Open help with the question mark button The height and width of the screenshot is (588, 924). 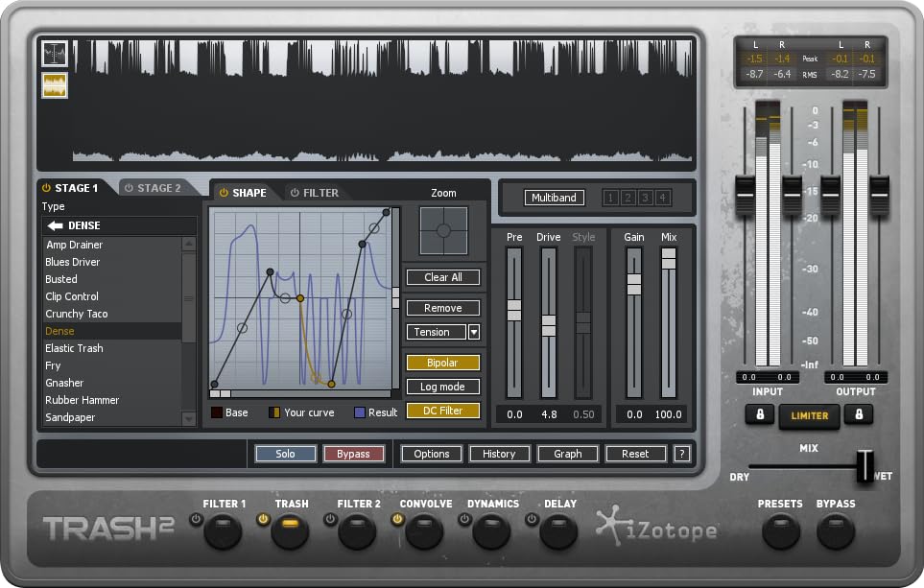coord(682,454)
